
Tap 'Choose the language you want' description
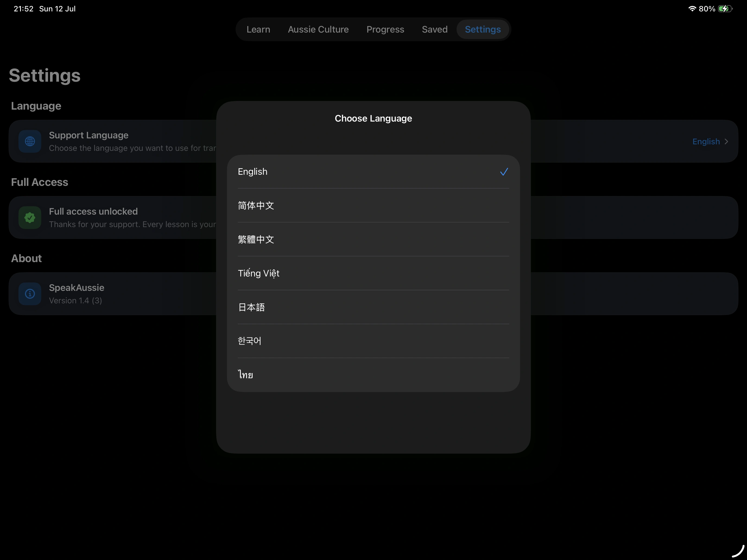132,148
